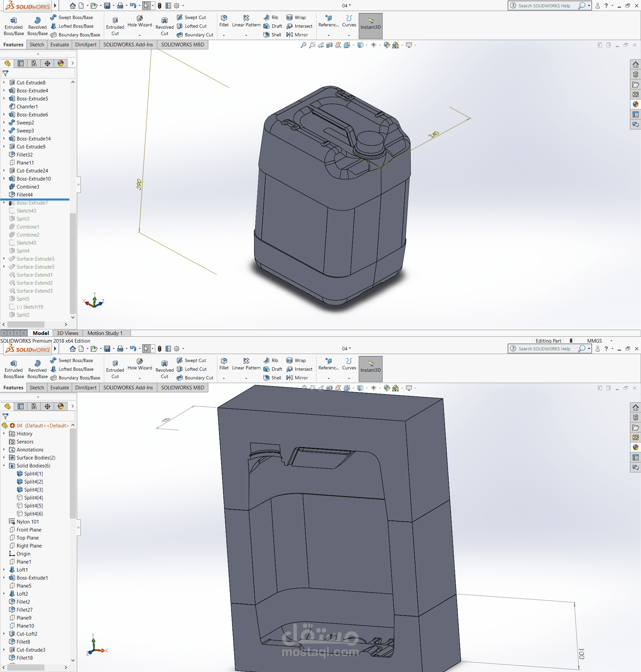
Task: Choose Boundary Boss/Base in top window
Action: point(75,35)
